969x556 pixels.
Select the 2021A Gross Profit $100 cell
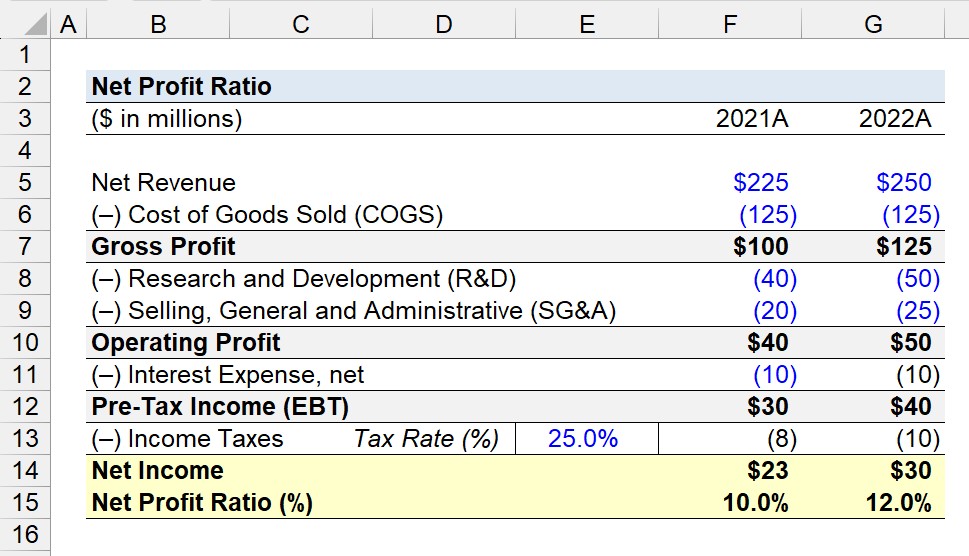[730, 246]
